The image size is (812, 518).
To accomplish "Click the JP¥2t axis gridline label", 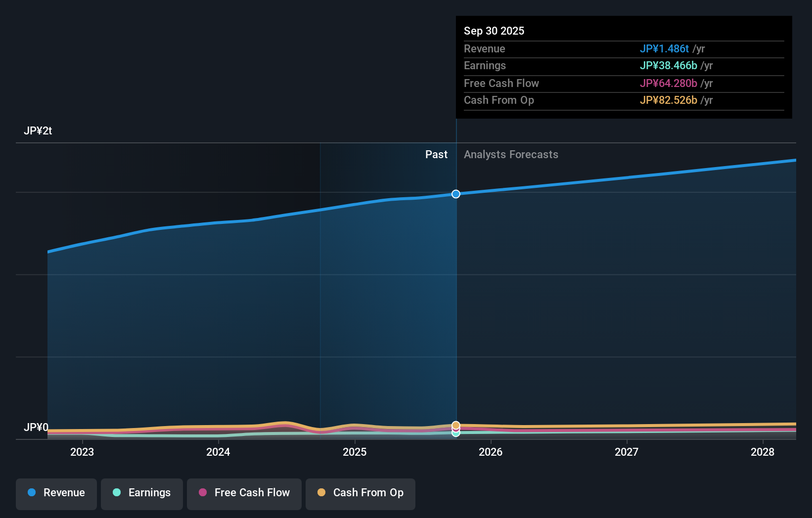I will [x=39, y=130].
